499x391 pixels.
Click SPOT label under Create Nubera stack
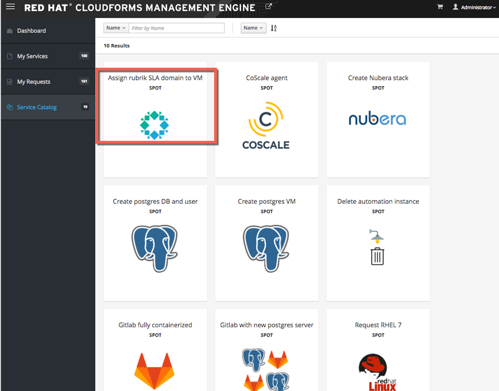pos(378,88)
